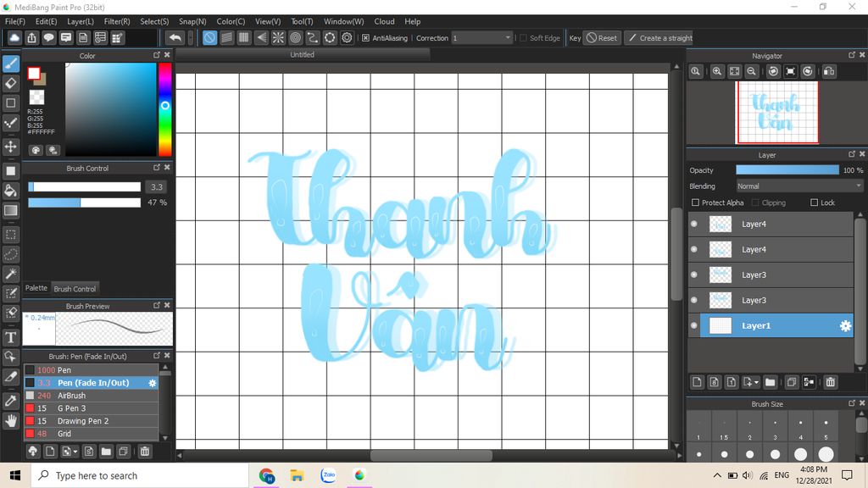
Task: Zoom out using Navigator zoom-out icon
Action: click(751, 71)
